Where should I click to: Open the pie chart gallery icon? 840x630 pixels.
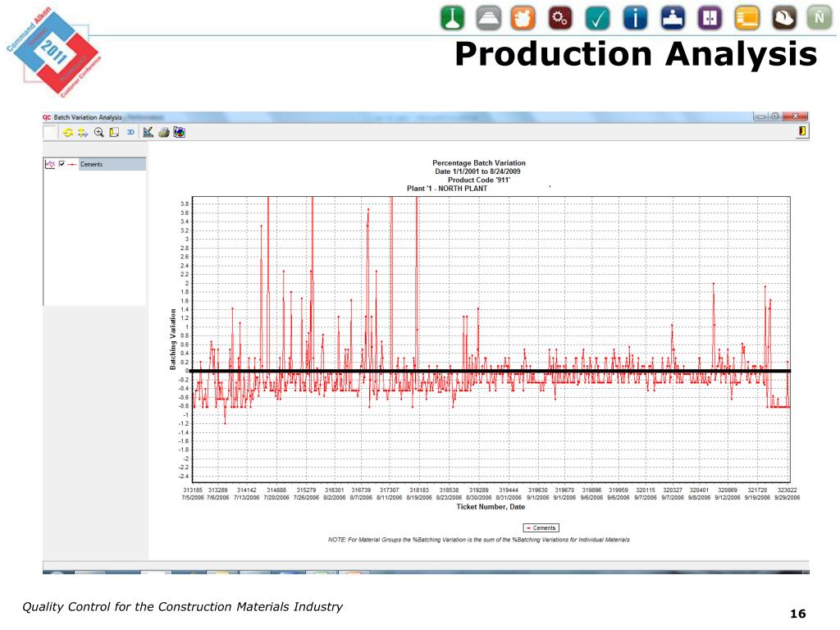(x=179, y=132)
